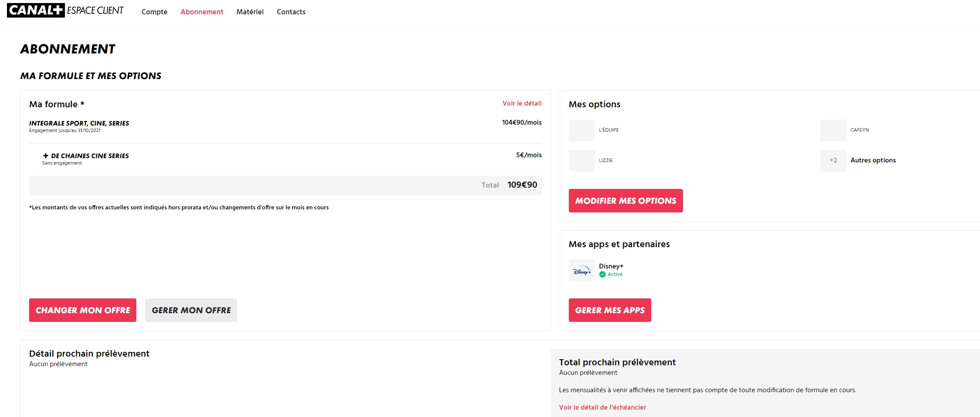Click the ESPACE CLIENT header text

[95, 10]
